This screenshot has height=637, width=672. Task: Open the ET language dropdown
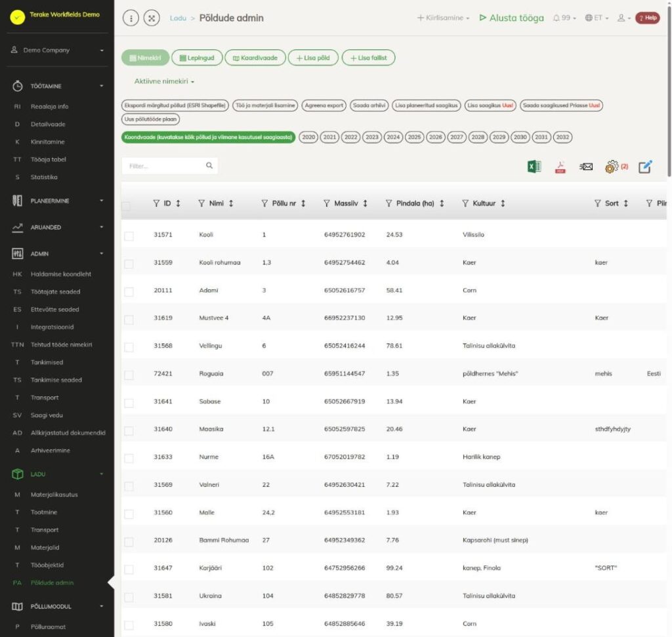click(597, 18)
